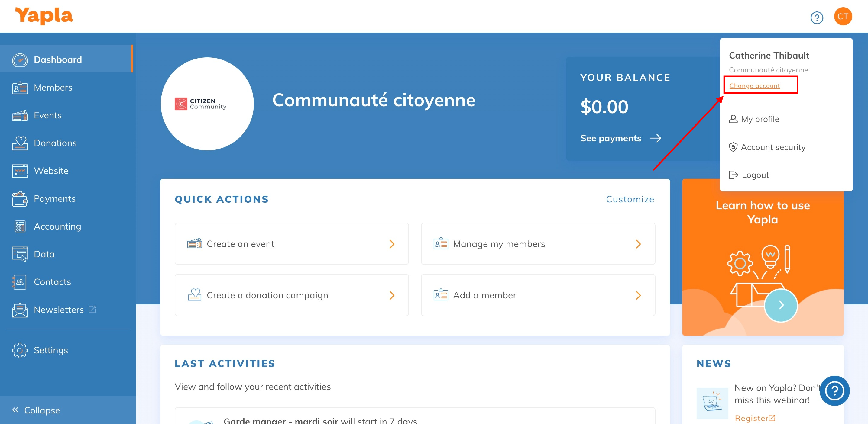
Task: Toggle the CT user avatar menu
Action: point(843,17)
